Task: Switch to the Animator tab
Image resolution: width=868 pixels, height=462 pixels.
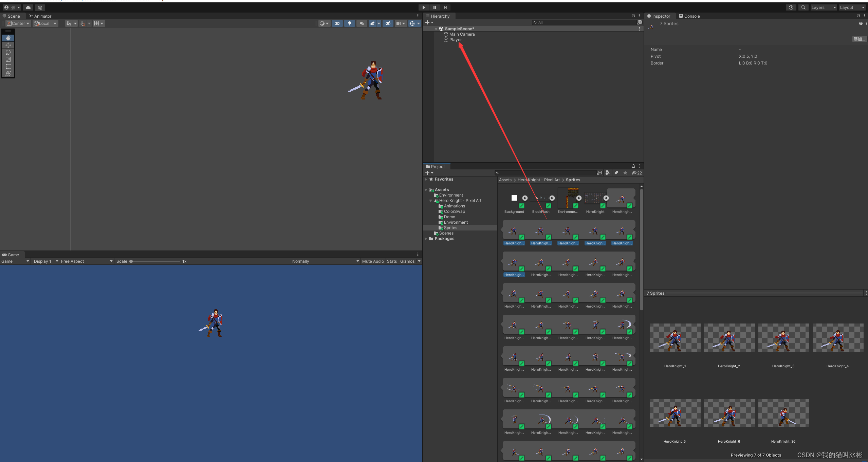Action: (x=40, y=16)
